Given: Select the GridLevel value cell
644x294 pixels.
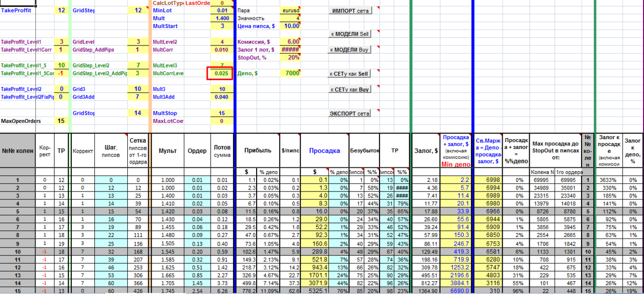Looking at the screenshot, I should click(138, 42).
